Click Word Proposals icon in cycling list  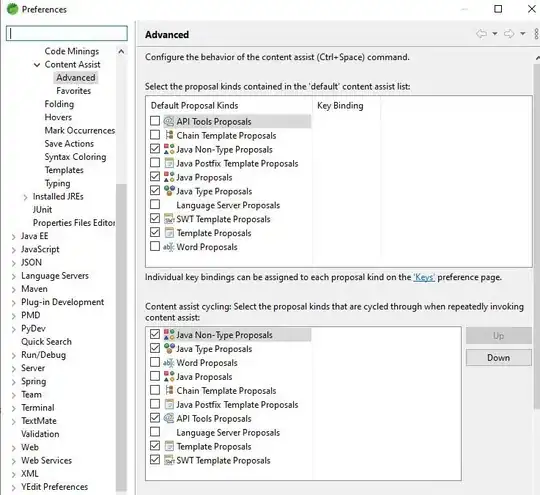[x=169, y=362]
